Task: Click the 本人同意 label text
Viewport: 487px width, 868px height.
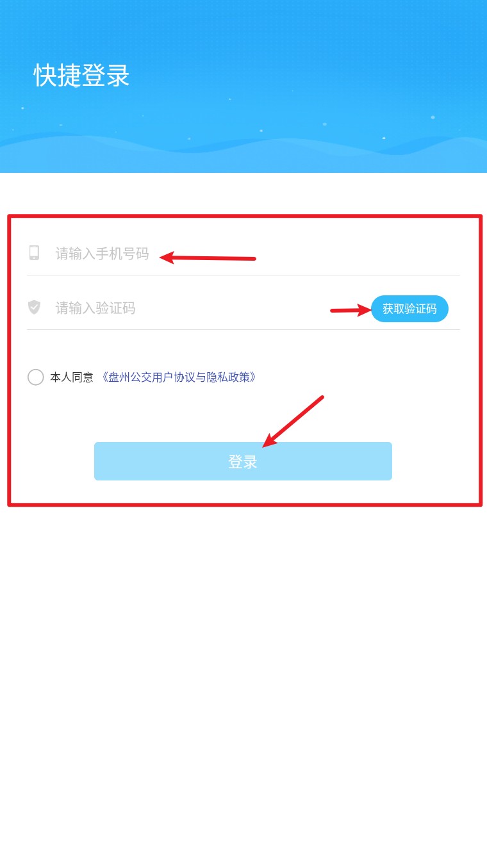Action: coord(72,377)
